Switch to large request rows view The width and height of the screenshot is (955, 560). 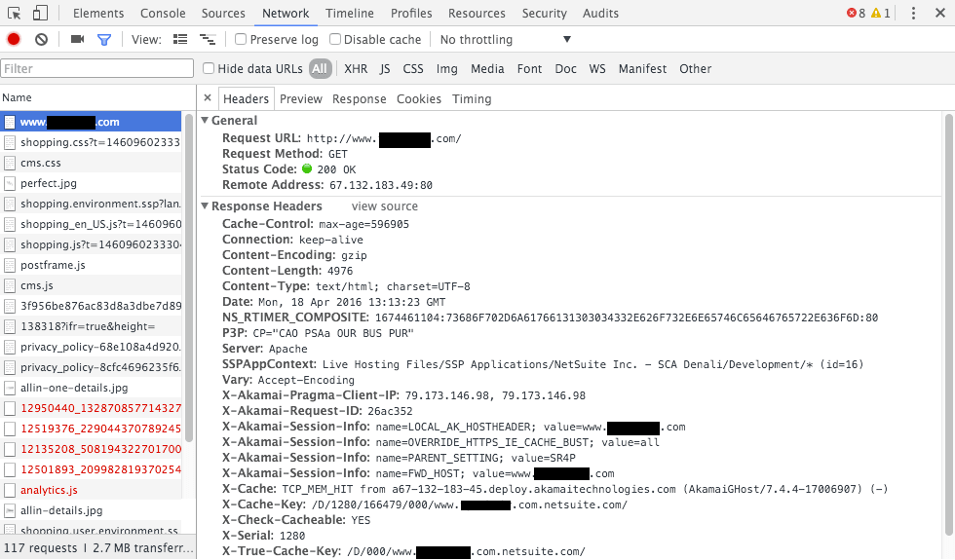[180, 40]
